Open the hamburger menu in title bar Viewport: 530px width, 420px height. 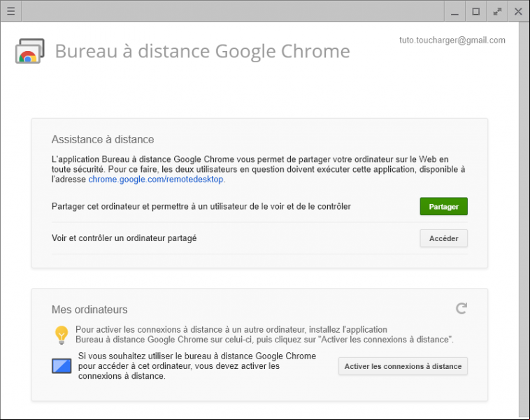point(10,11)
